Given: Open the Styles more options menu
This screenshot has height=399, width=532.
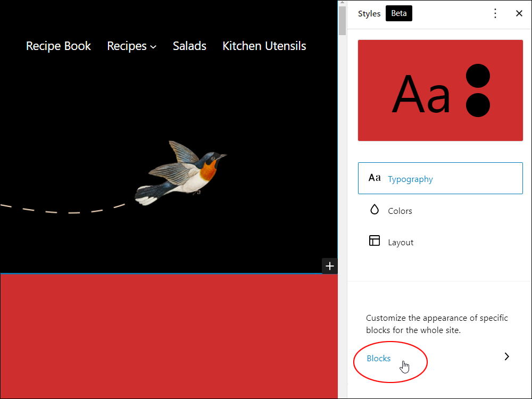Looking at the screenshot, I should pos(495,14).
